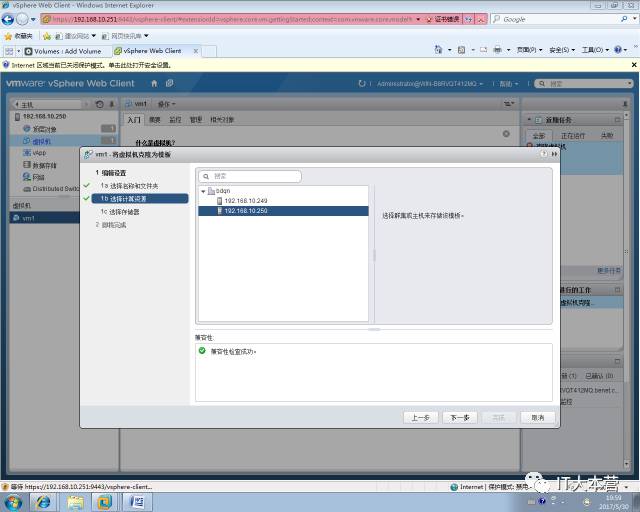Click the refresh icon in vSphere header

[x=362, y=83]
